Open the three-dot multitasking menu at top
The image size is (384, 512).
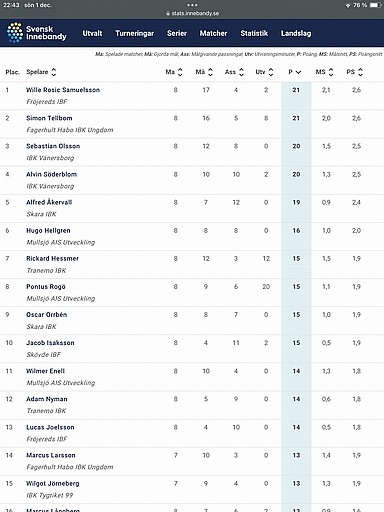[192, 5]
